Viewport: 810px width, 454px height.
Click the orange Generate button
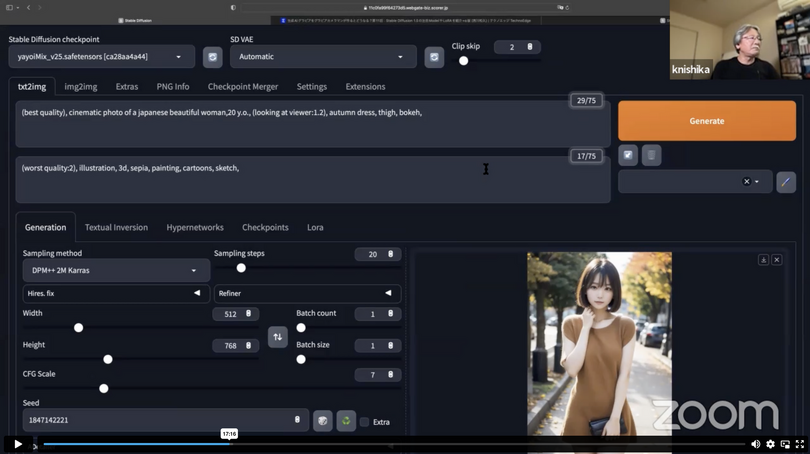[707, 121]
